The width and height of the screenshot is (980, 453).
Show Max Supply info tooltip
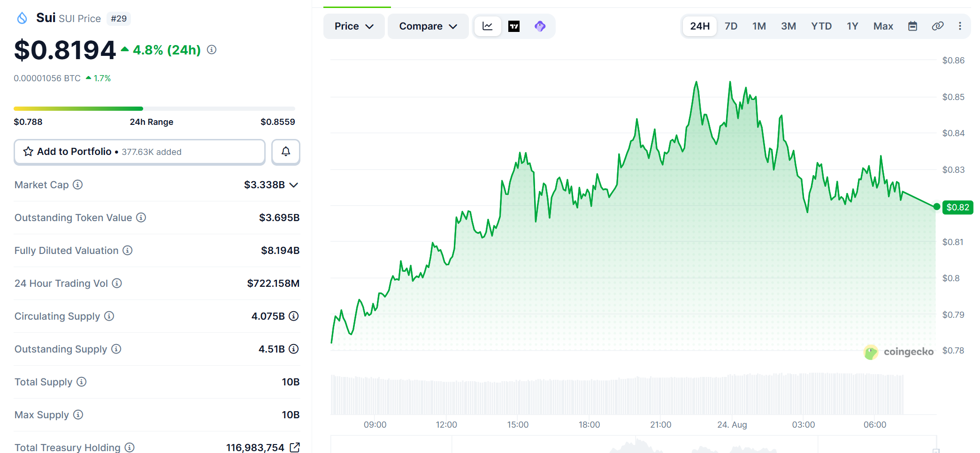point(78,415)
